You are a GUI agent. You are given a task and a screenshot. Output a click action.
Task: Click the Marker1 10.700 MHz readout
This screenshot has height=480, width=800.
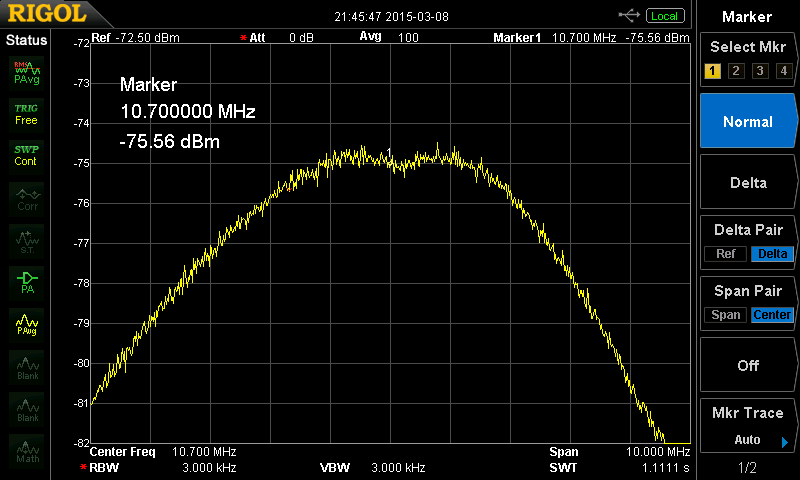(x=555, y=38)
